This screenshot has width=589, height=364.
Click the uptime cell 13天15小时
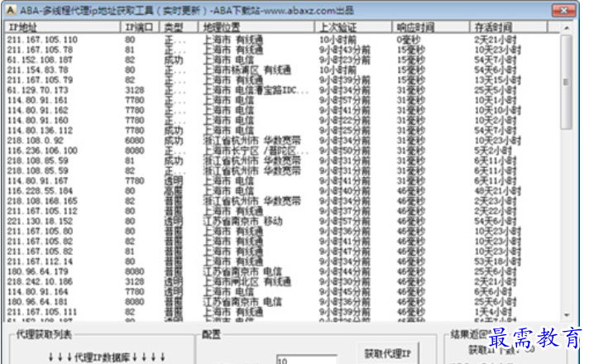click(x=497, y=80)
